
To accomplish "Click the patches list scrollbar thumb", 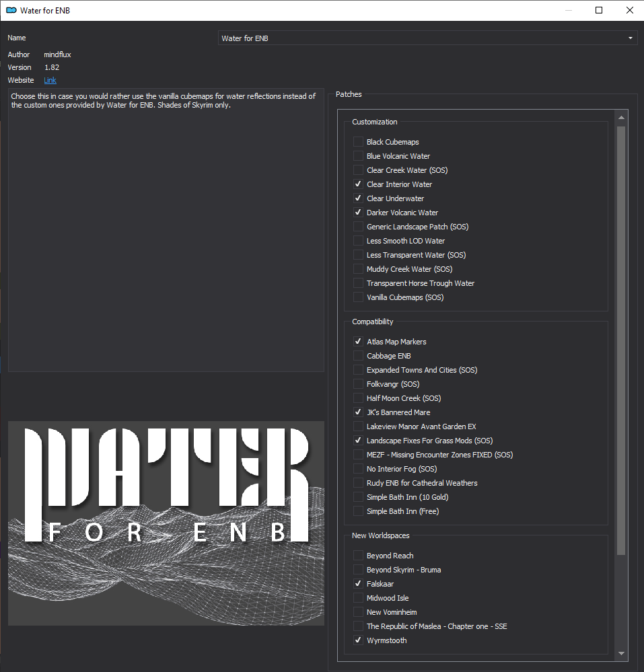I will [x=621, y=341].
